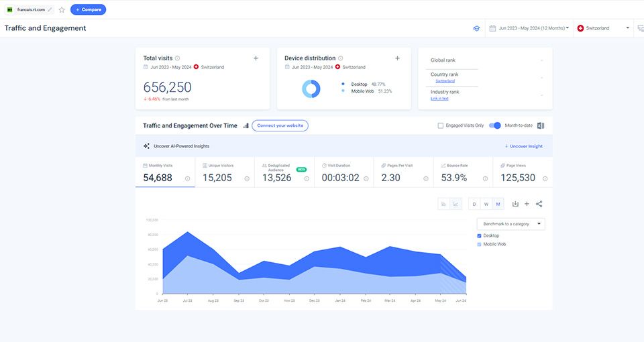Enable Engaged Visits Only checkbox
The width and height of the screenshot is (644, 342).
[x=440, y=125]
